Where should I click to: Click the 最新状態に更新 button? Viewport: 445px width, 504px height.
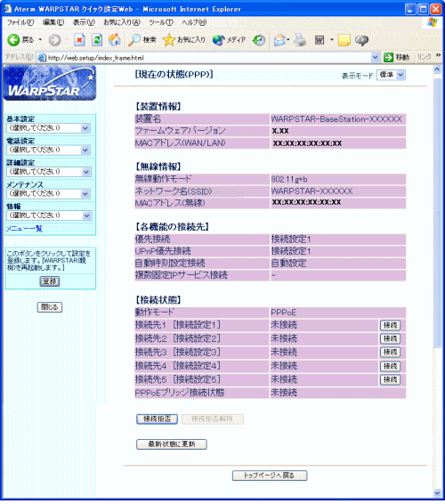[x=172, y=444]
